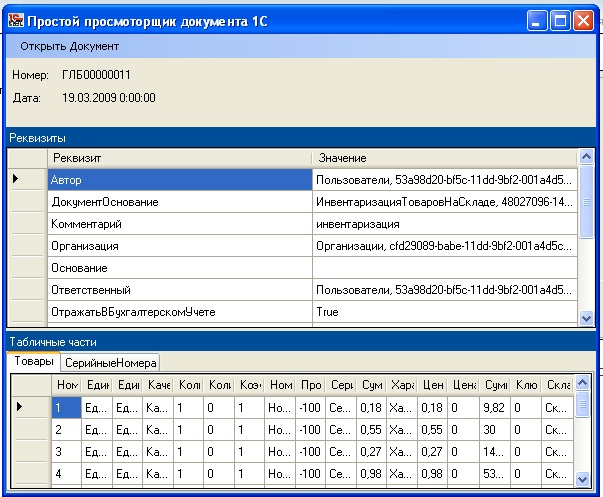Click the Клю column header

click(526, 385)
